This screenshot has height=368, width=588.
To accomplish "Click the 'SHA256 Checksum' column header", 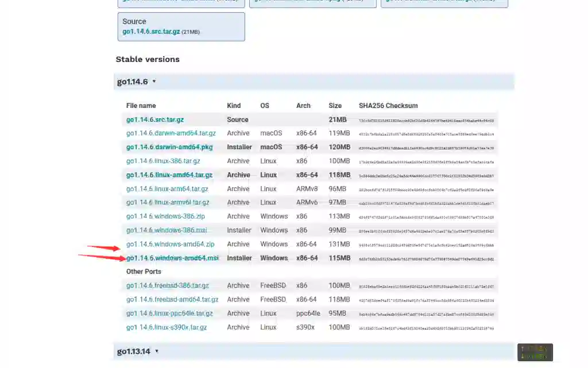I will (388, 106).
